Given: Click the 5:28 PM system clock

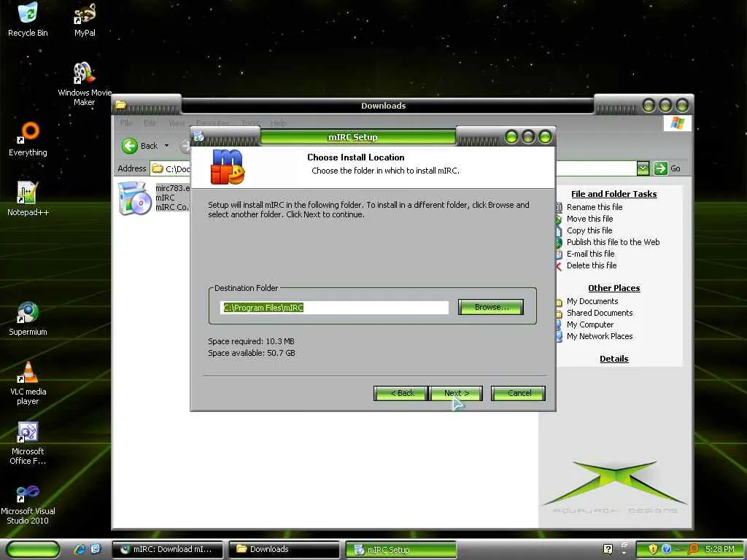Looking at the screenshot, I should [719, 550].
